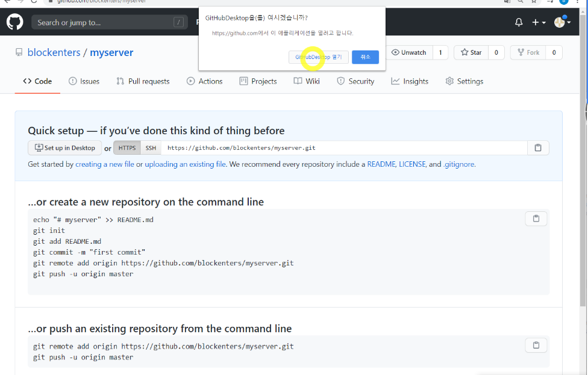This screenshot has height=375, width=588.
Task: Open the myserver repository link
Action: [111, 52]
